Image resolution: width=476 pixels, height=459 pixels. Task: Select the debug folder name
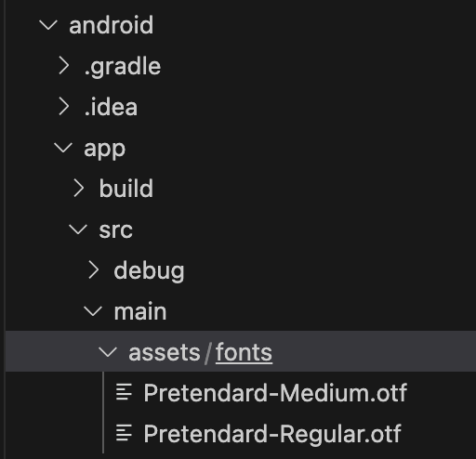149,271
